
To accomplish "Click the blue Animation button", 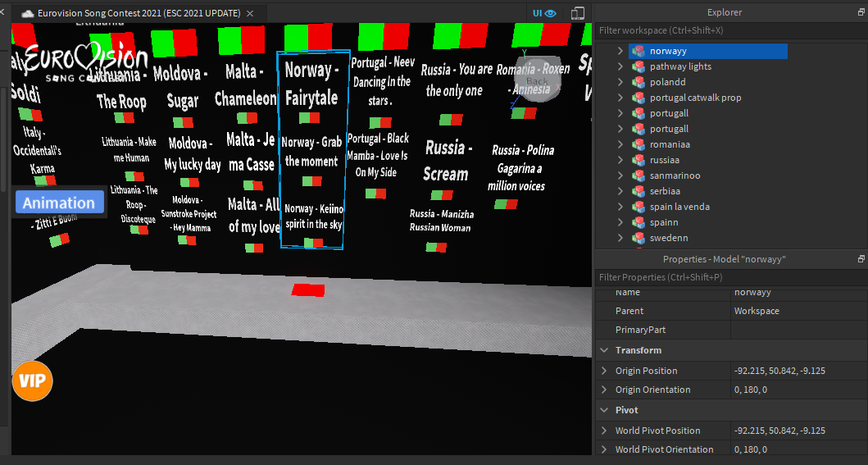I will (59, 203).
